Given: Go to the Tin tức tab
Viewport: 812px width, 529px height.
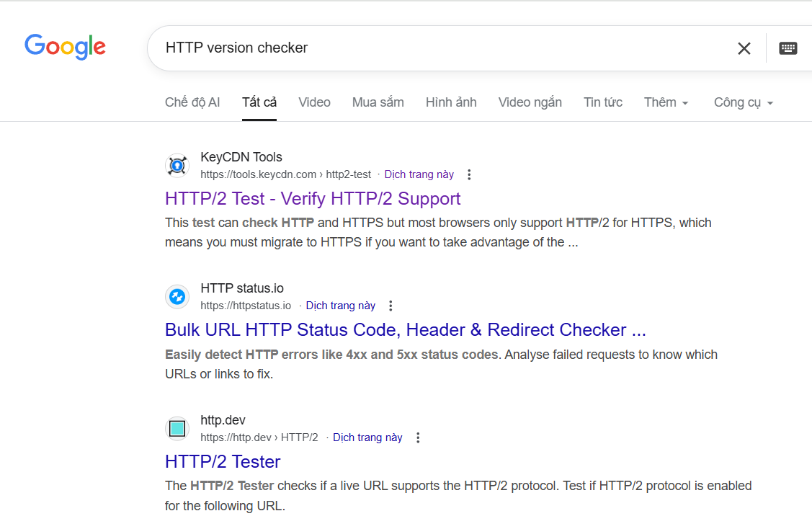Looking at the screenshot, I should point(603,102).
